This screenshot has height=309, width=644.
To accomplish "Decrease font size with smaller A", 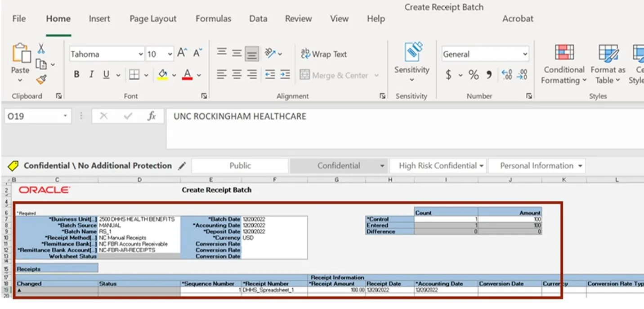I will (197, 53).
